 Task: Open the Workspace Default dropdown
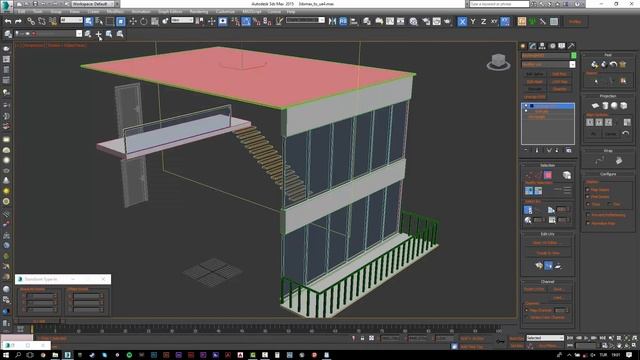[94, 4]
